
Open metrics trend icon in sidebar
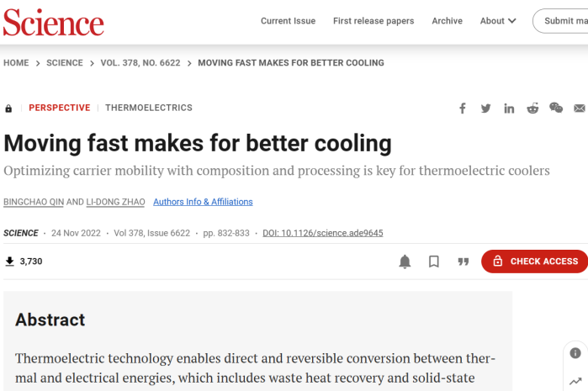tap(575, 382)
